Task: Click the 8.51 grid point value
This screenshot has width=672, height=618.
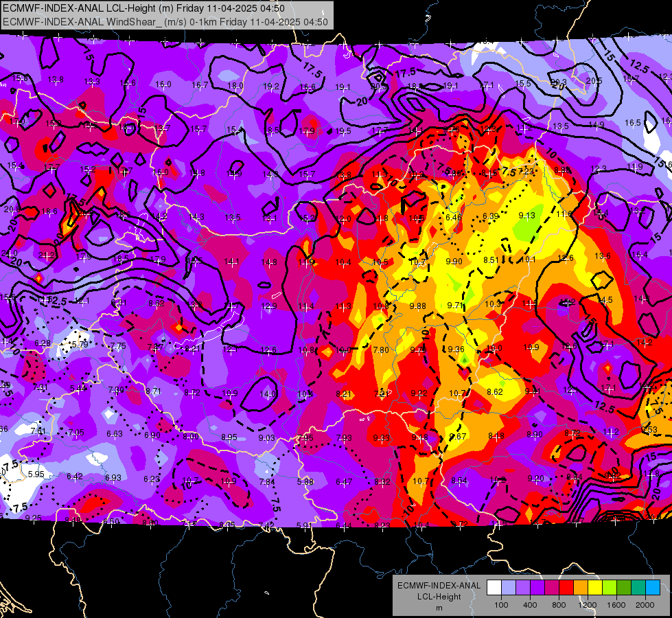Action: (x=491, y=260)
